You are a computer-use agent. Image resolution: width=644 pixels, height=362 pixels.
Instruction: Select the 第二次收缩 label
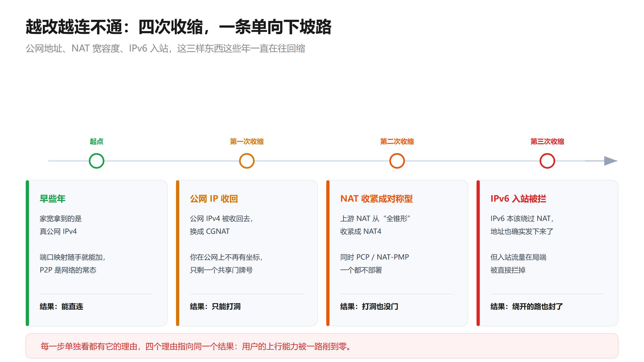pos(397,141)
